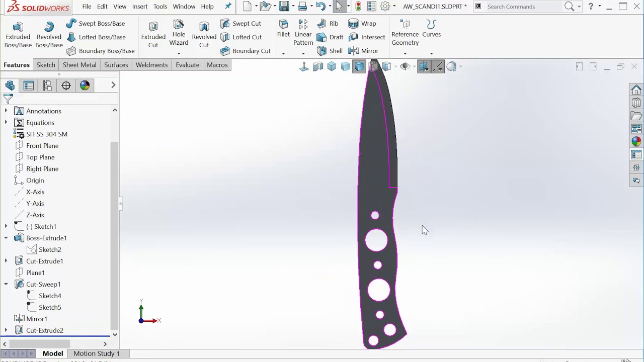Use the Wrap feature tool
Image resolution: width=644 pixels, height=362 pixels.
click(x=362, y=24)
